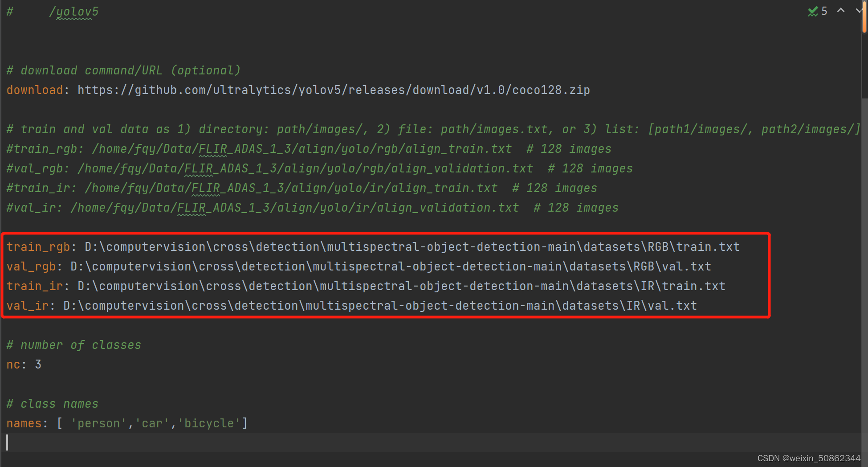Jump to next highlighted problem with down arrow
Screen dimensions: 868x467
[x=859, y=10]
